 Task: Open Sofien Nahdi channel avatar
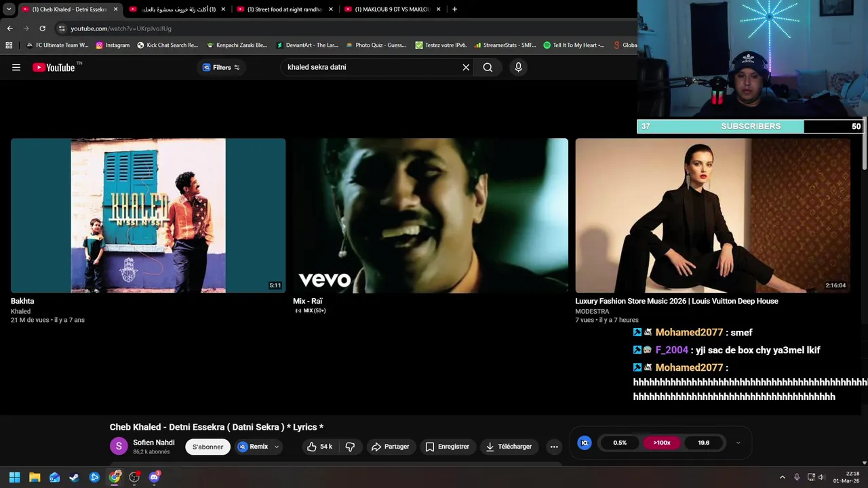click(x=119, y=446)
